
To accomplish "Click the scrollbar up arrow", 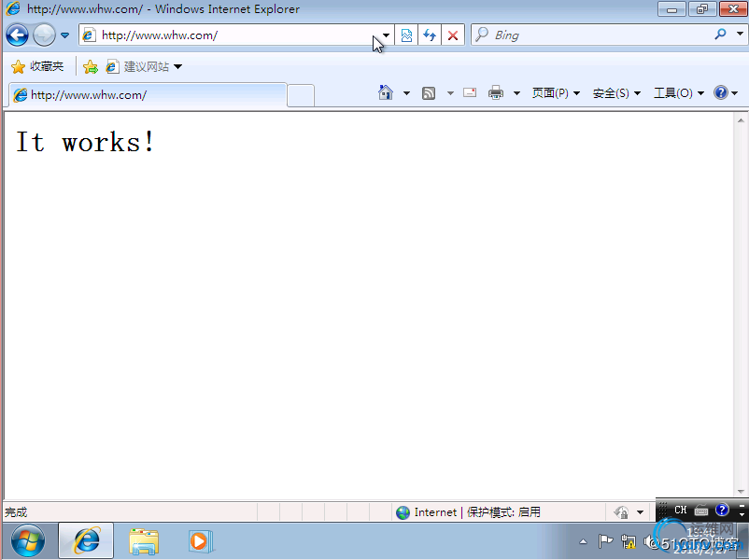I will coord(741,120).
